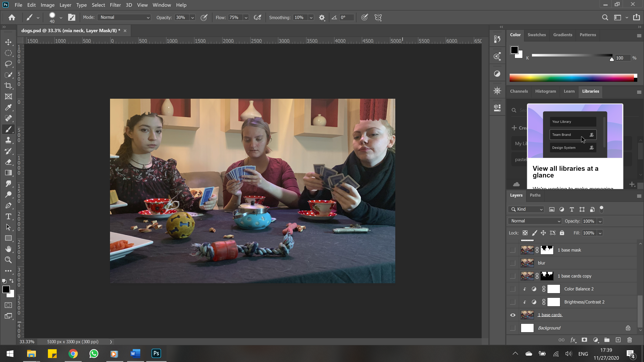Image resolution: width=644 pixels, height=362 pixels.
Task: Open the brush Mode dropdown
Action: coord(124,17)
